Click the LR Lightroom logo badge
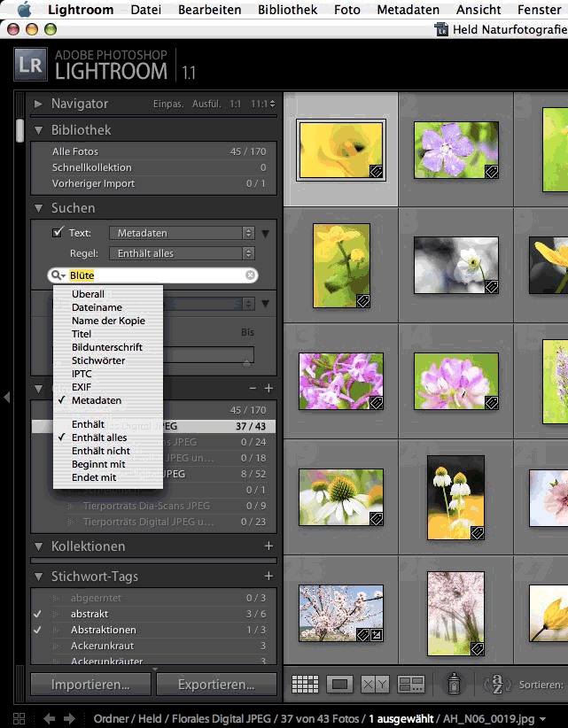The height and width of the screenshot is (728, 568). click(31, 65)
